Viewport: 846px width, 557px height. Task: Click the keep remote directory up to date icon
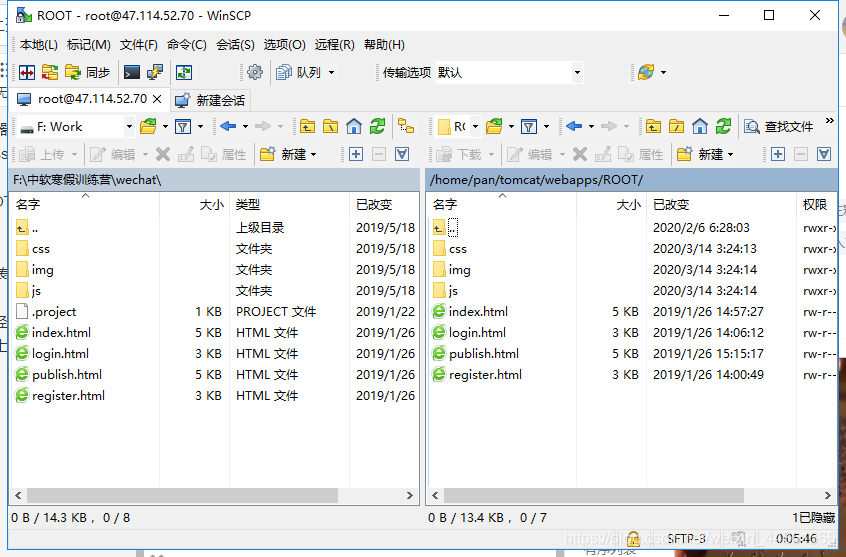pyautogui.click(x=184, y=72)
